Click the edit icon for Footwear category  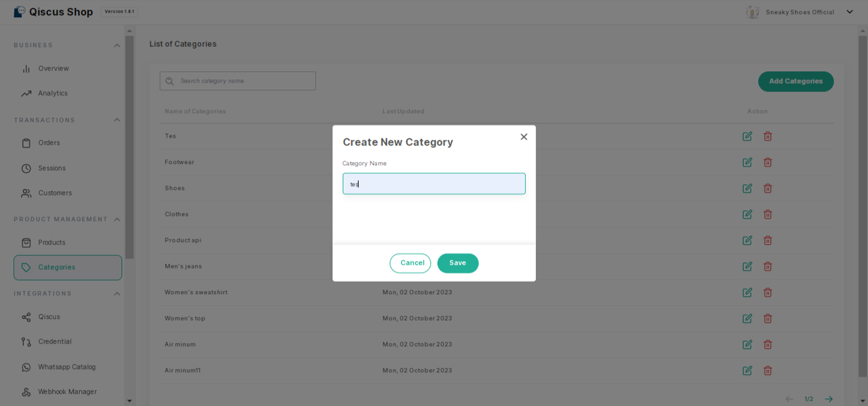747,162
